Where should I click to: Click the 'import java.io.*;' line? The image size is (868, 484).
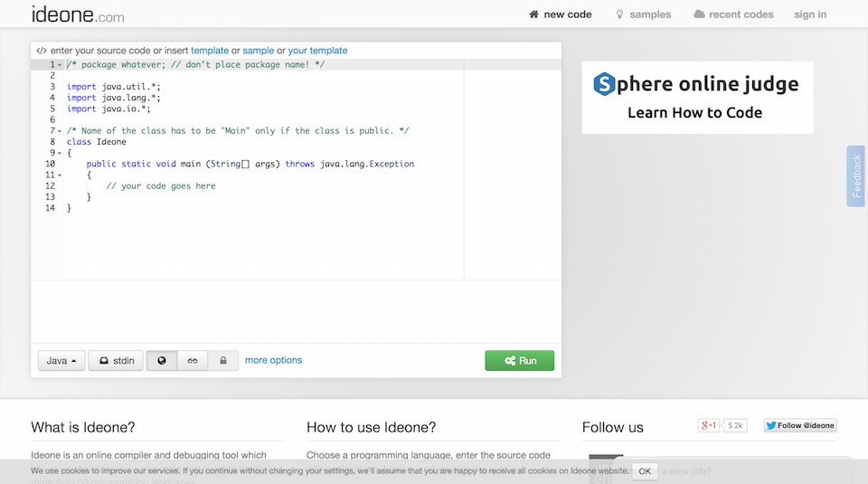(x=108, y=109)
